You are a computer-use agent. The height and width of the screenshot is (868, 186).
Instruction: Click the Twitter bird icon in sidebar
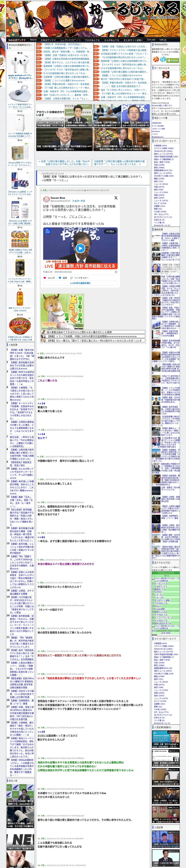pyautogui.click(x=163, y=60)
